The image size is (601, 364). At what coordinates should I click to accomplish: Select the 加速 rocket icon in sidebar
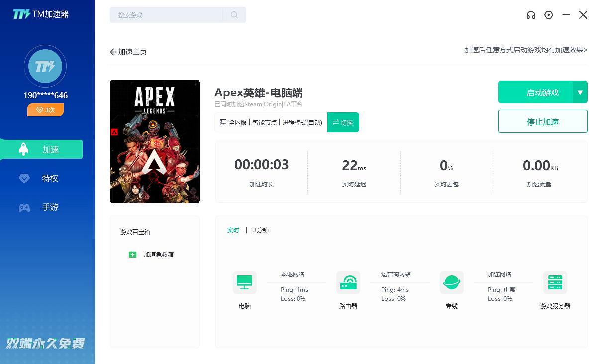[x=24, y=149]
